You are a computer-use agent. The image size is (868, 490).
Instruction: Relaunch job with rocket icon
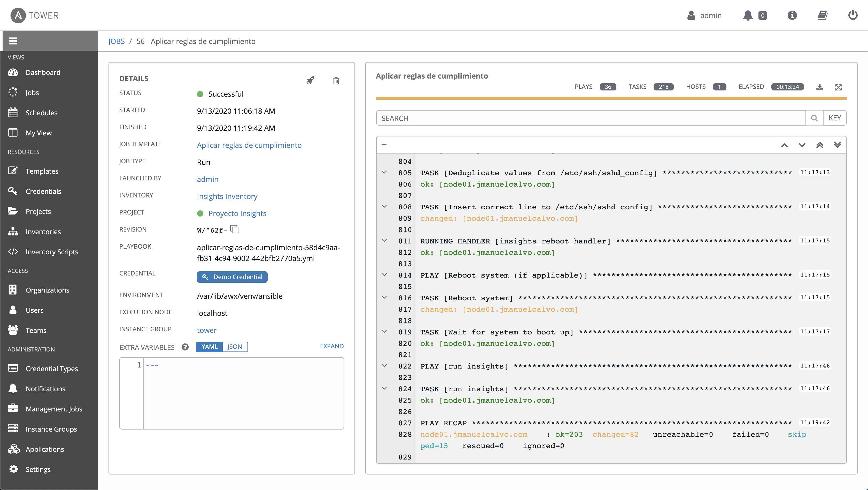pyautogui.click(x=310, y=80)
